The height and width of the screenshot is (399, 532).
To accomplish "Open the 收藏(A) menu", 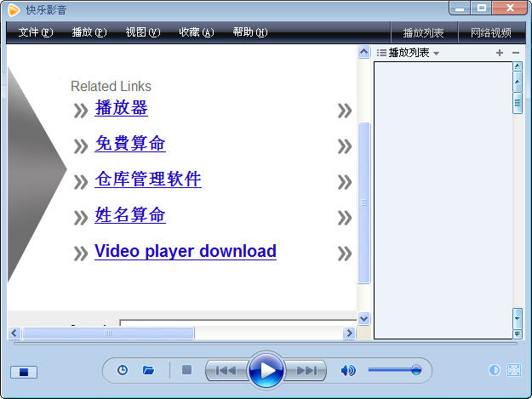I will [x=197, y=32].
